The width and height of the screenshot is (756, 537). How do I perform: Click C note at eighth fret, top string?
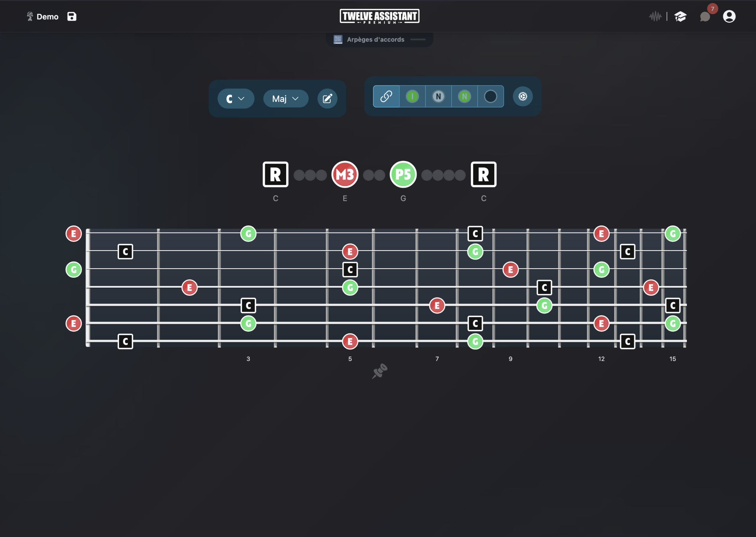pos(475,234)
